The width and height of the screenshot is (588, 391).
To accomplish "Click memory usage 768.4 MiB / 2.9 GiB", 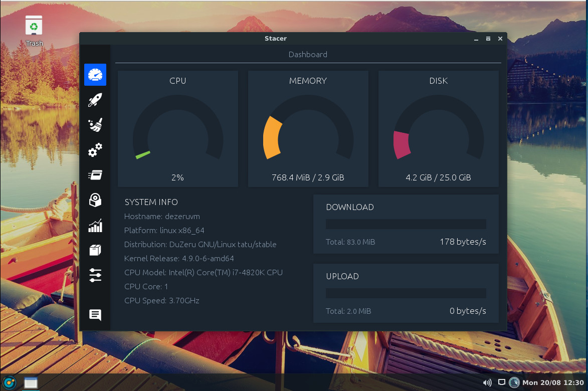I will [x=308, y=177].
